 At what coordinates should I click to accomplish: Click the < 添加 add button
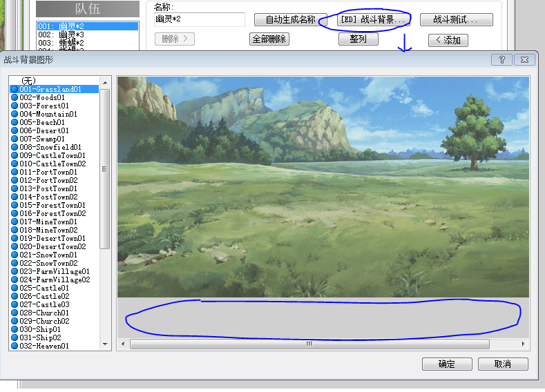click(448, 40)
